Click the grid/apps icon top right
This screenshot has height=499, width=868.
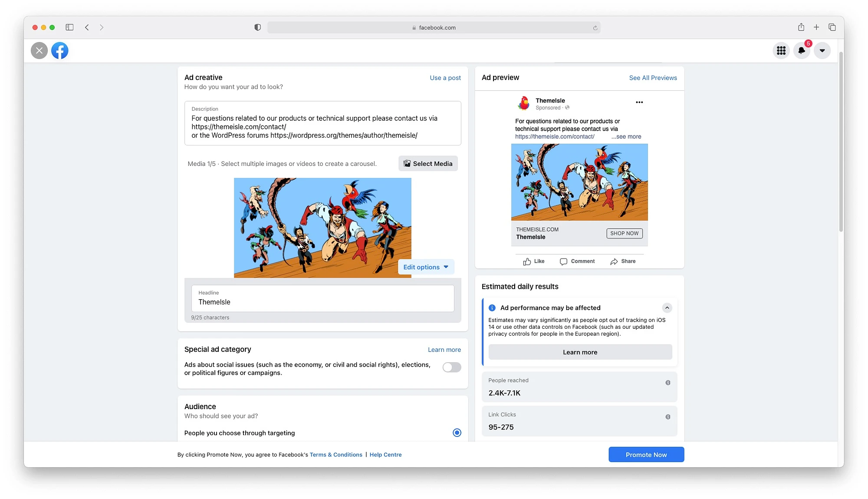point(781,50)
